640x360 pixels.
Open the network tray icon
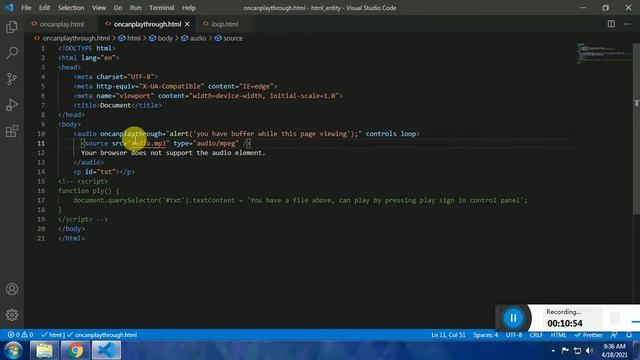577,350
